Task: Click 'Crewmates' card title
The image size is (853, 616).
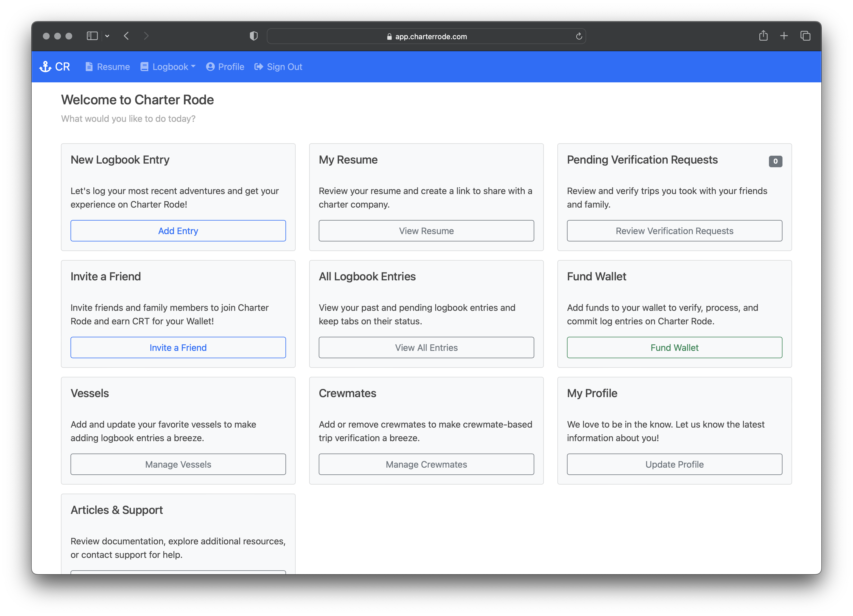Action: click(347, 393)
